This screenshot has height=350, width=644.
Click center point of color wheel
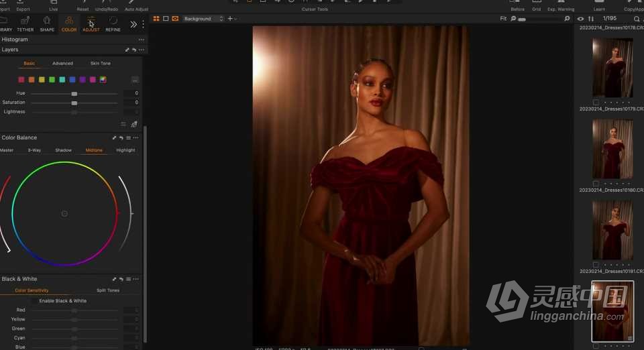pyautogui.click(x=64, y=214)
